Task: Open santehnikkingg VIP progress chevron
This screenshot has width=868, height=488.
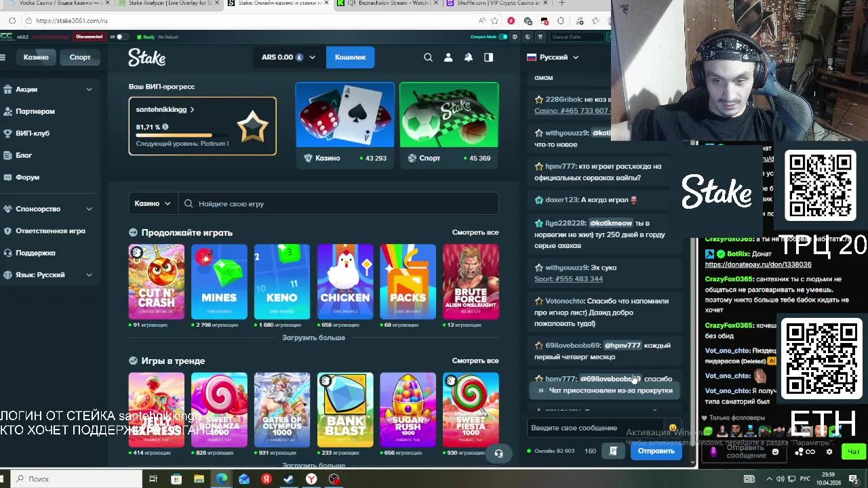Action: click(193, 110)
